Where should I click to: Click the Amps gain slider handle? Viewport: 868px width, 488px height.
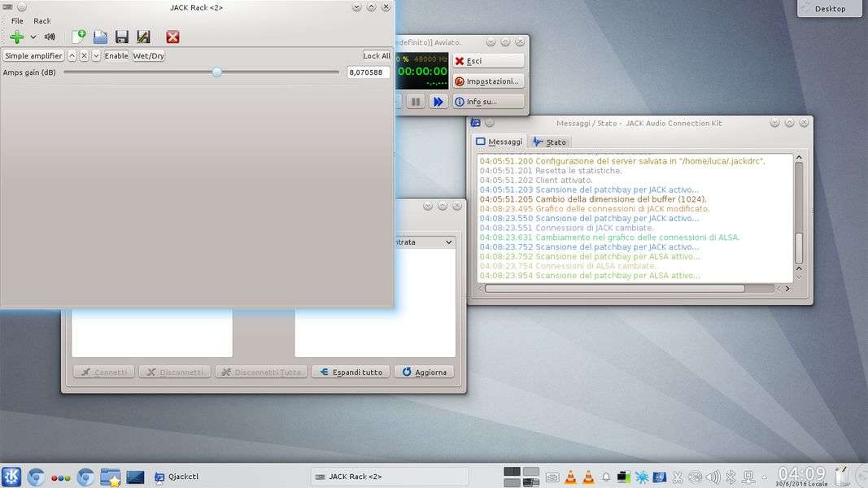pos(217,72)
